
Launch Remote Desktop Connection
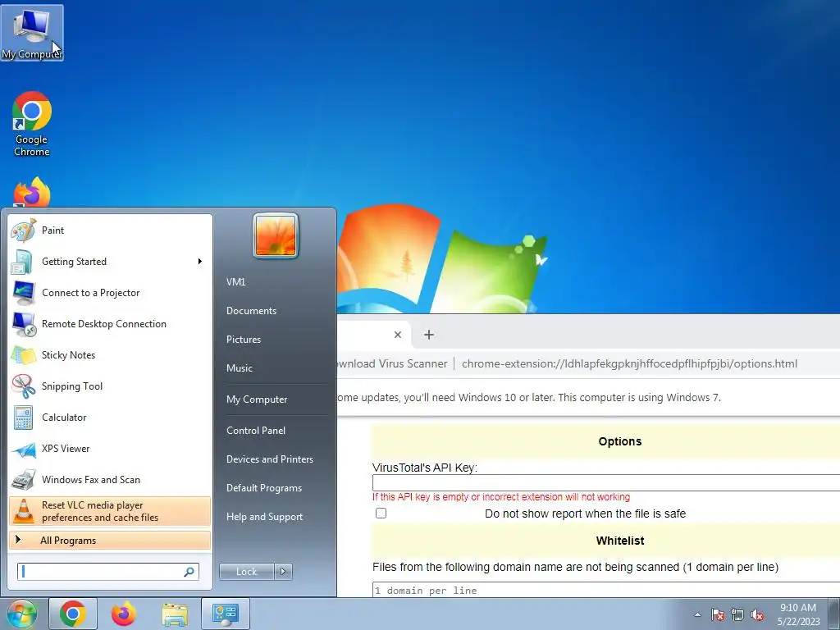110,323
